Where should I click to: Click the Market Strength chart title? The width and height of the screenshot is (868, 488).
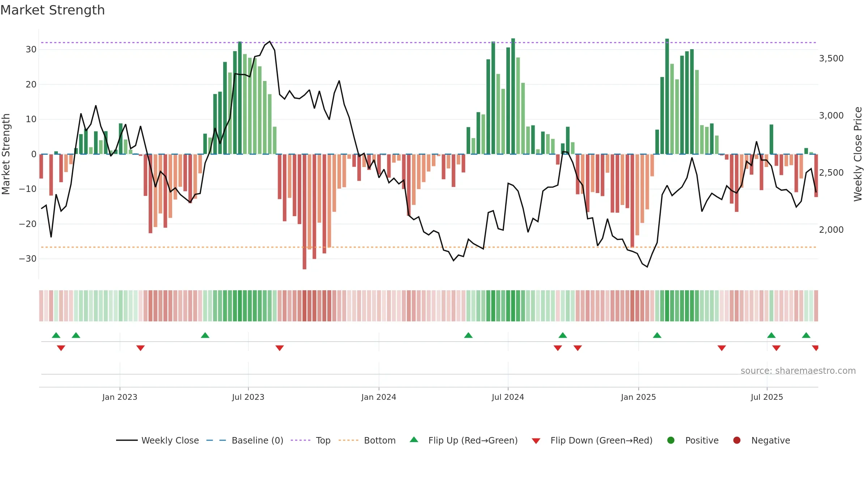[x=52, y=10]
